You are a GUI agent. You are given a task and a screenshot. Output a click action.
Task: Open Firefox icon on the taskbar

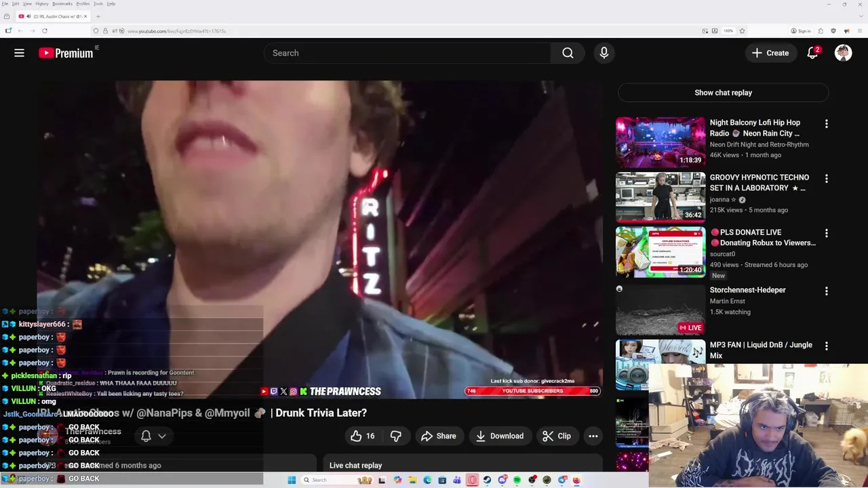click(576, 480)
